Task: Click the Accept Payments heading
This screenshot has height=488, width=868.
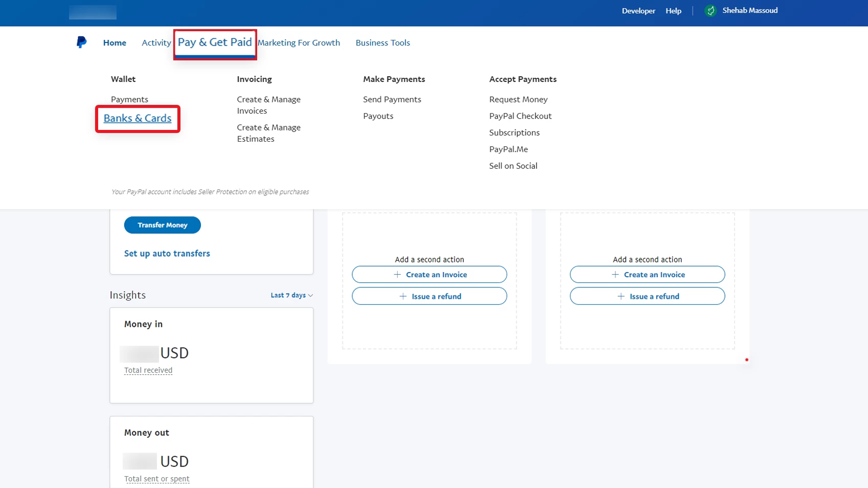Action: click(x=523, y=79)
